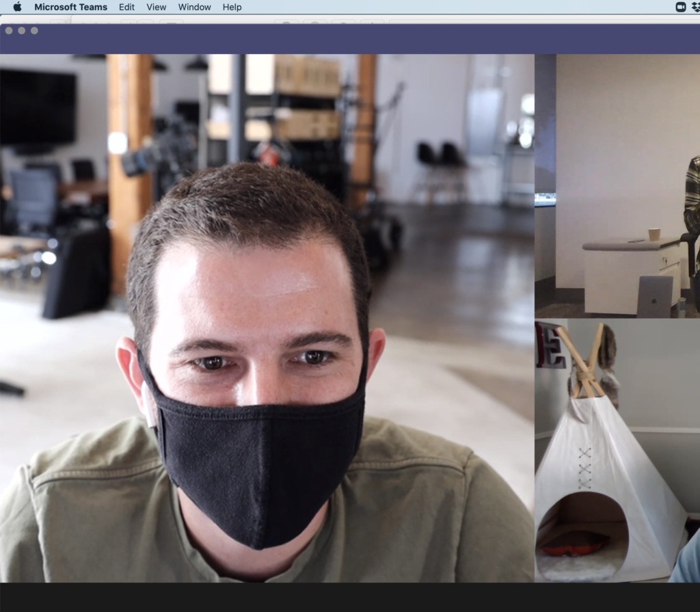Click the Dropbox icon in the menu bar
The image size is (700, 612).
(x=695, y=7)
